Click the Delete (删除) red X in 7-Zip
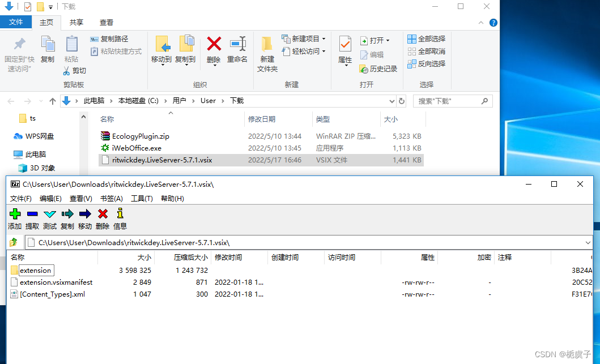This screenshot has height=364, width=600. (103, 214)
